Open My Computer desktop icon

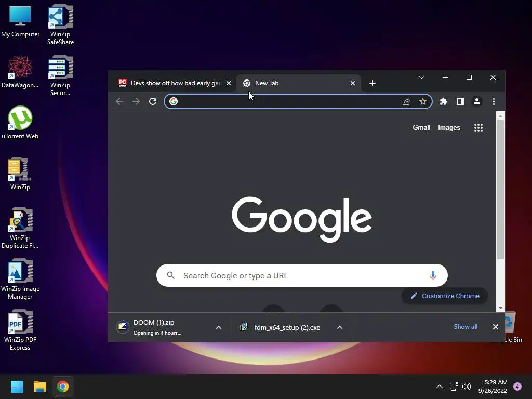pyautogui.click(x=20, y=21)
